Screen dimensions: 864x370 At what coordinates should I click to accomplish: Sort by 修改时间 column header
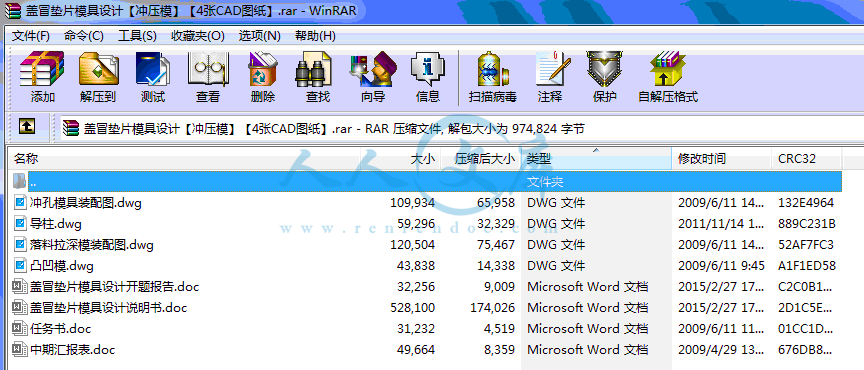coord(722,159)
